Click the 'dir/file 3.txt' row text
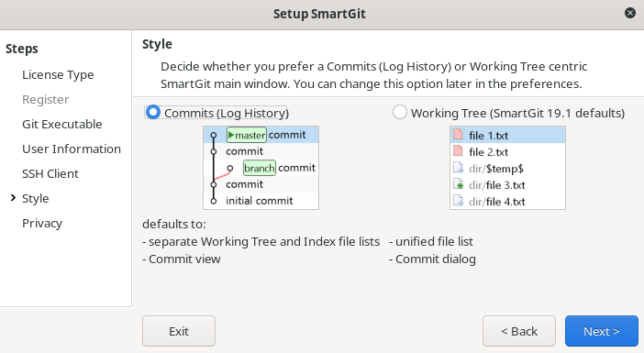The height and width of the screenshot is (353, 644). [x=497, y=185]
